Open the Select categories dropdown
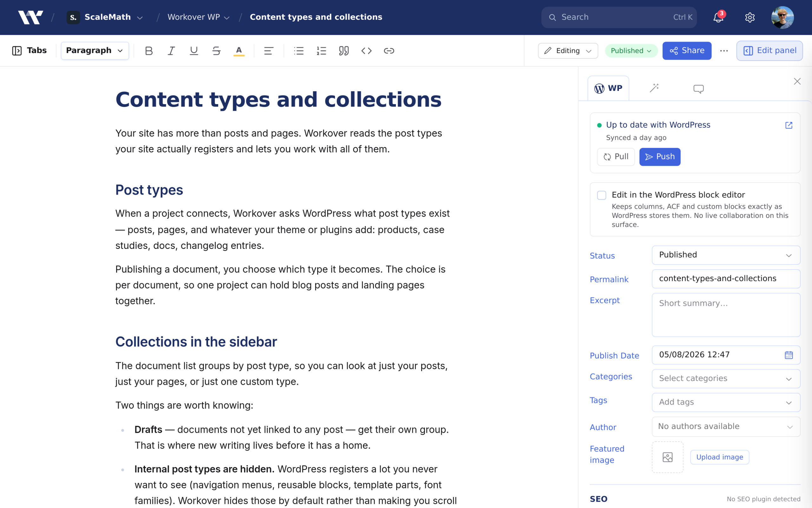Image resolution: width=812 pixels, height=508 pixels. point(726,379)
